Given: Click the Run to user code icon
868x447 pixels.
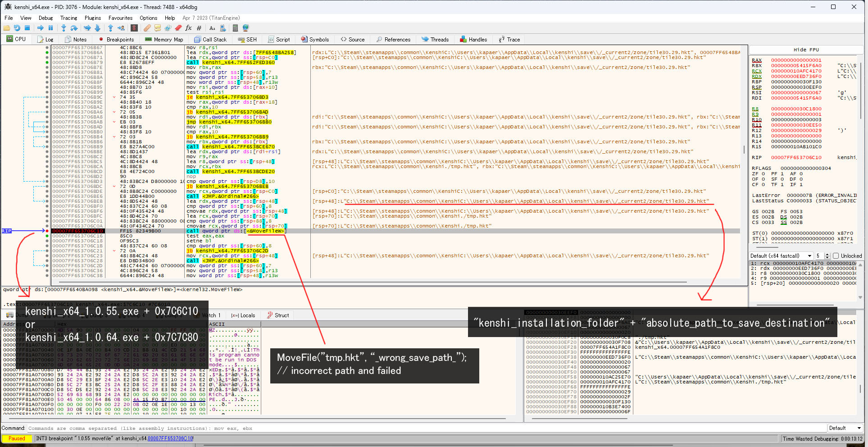Looking at the screenshot, I should click(x=121, y=28).
